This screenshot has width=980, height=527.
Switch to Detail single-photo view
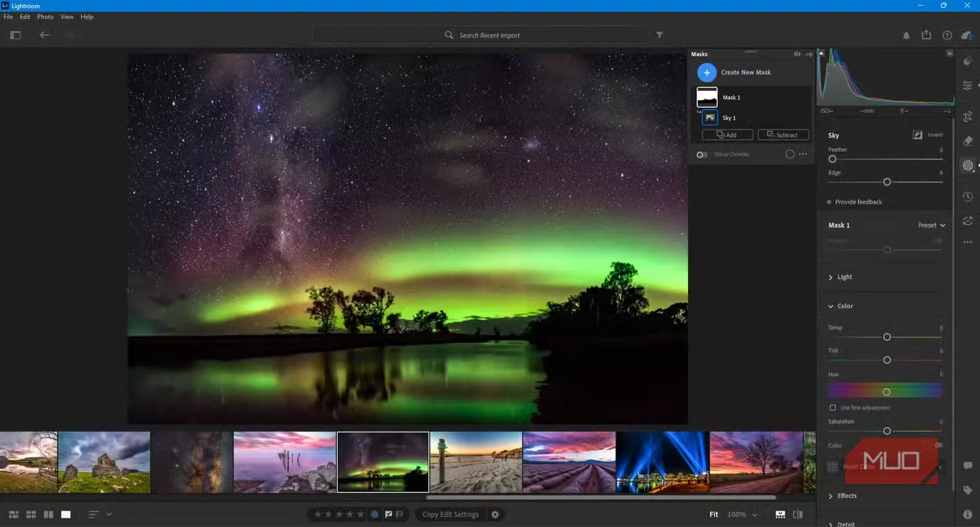pyautogui.click(x=66, y=515)
